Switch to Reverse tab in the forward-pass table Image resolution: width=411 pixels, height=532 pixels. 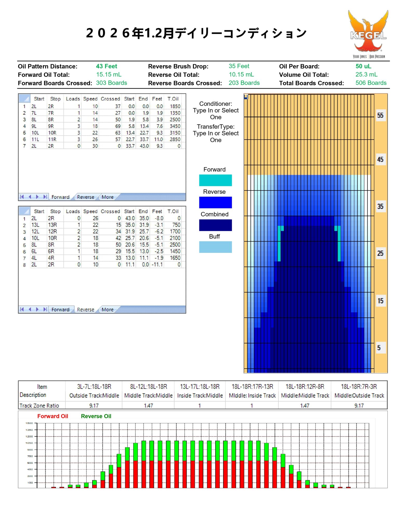(85, 197)
